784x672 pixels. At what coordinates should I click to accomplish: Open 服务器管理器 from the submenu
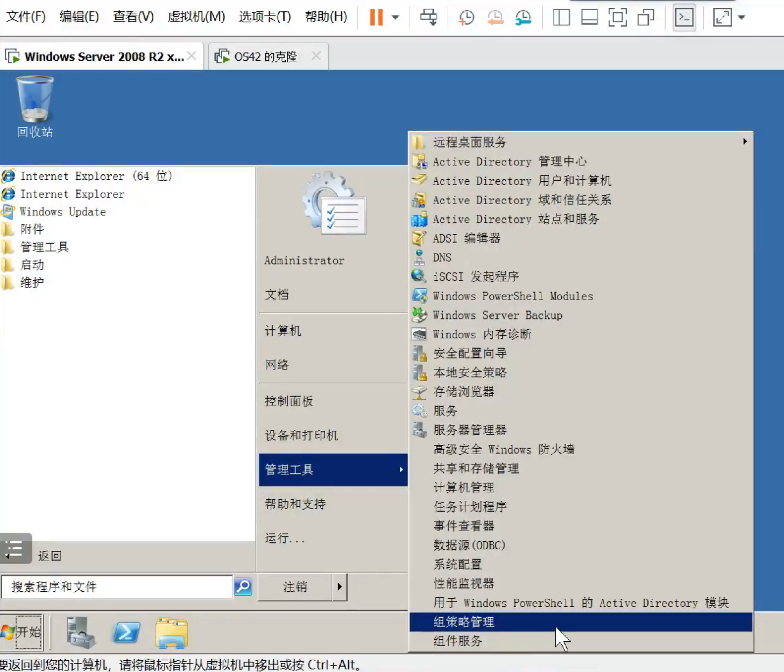click(x=581, y=430)
